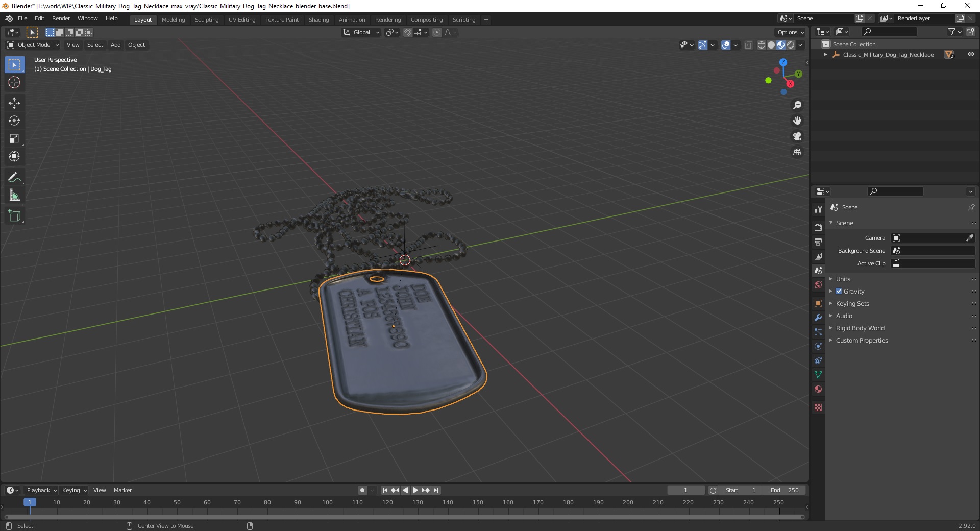Image resolution: width=980 pixels, height=531 pixels.
Task: Open the File menu
Action: [22, 18]
